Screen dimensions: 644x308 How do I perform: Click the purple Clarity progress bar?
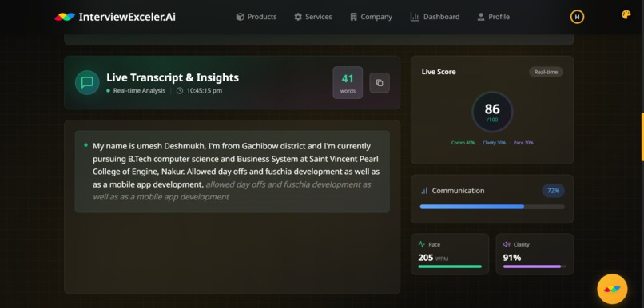tap(535, 267)
